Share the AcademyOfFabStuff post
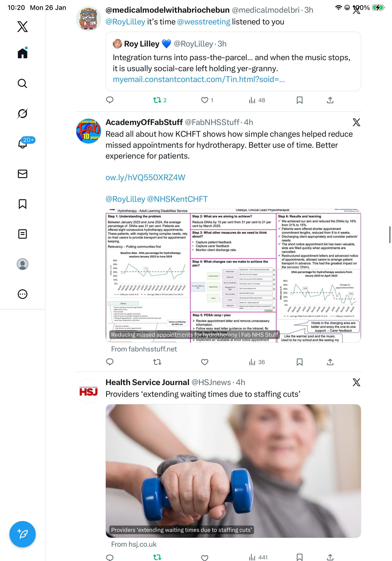The width and height of the screenshot is (392, 561). click(x=330, y=362)
